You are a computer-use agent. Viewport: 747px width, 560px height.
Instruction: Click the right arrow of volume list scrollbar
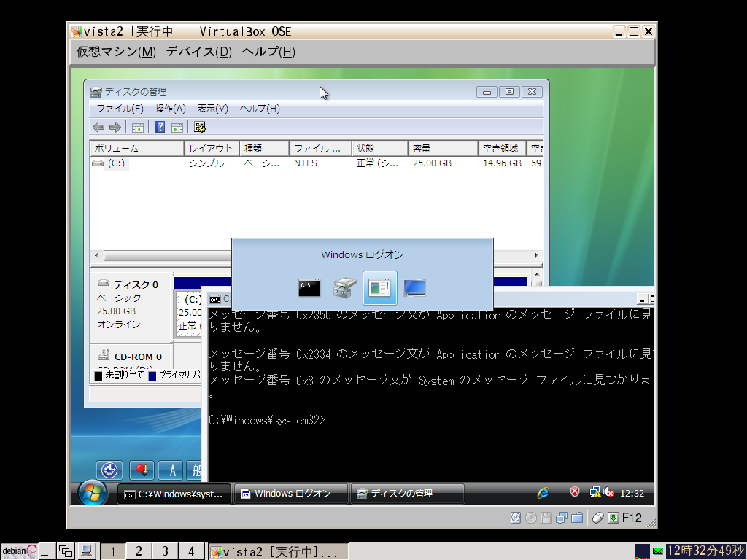[x=536, y=256]
